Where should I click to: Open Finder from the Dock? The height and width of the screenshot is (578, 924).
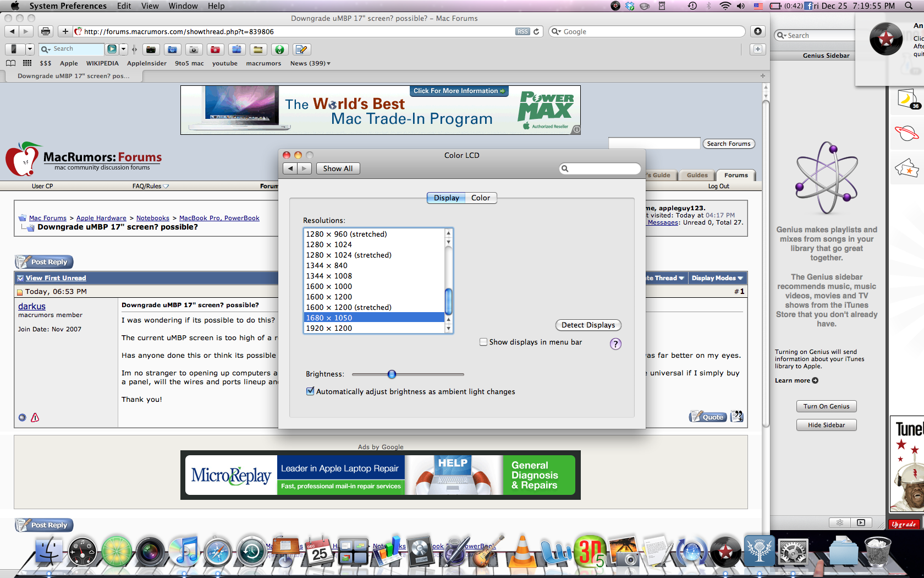[49, 550]
